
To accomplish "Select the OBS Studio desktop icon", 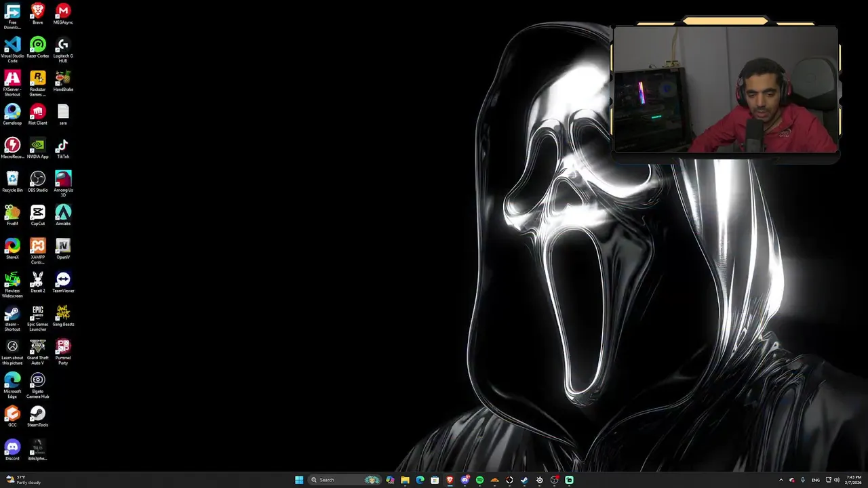I will pyautogui.click(x=37, y=182).
